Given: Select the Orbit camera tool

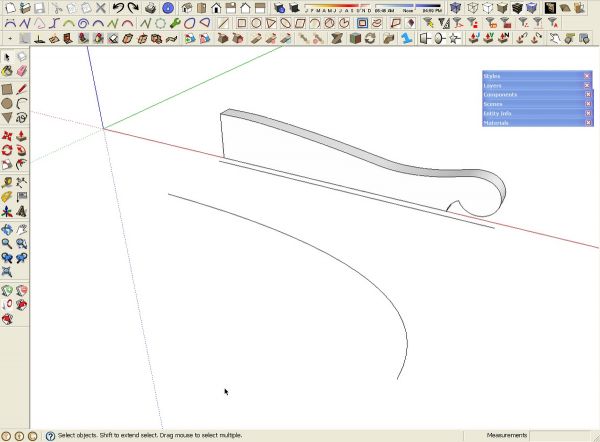Looking at the screenshot, I should pos(7,230).
